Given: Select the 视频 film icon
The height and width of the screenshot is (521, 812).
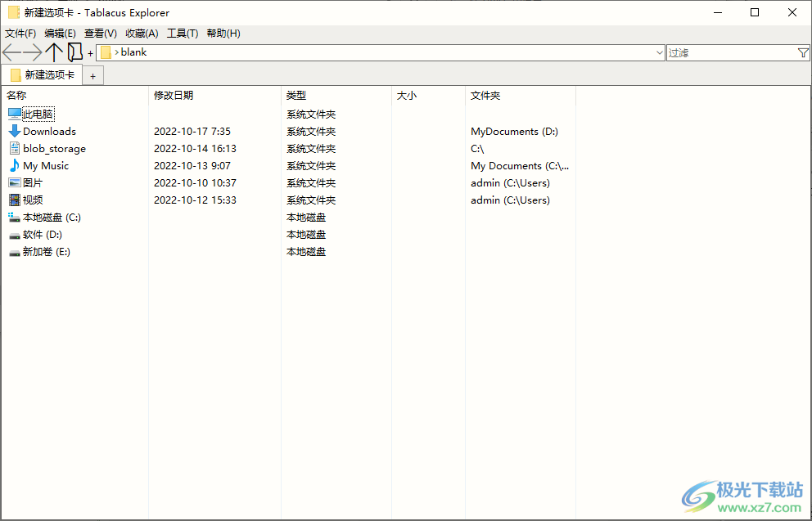Looking at the screenshot, I should (x=15, y=200).
